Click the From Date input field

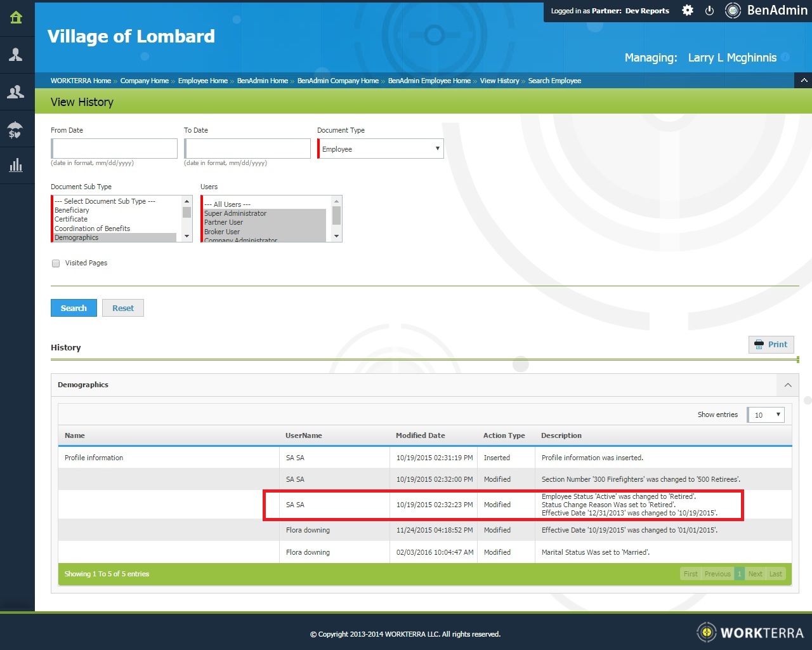(x=115, y=149)
